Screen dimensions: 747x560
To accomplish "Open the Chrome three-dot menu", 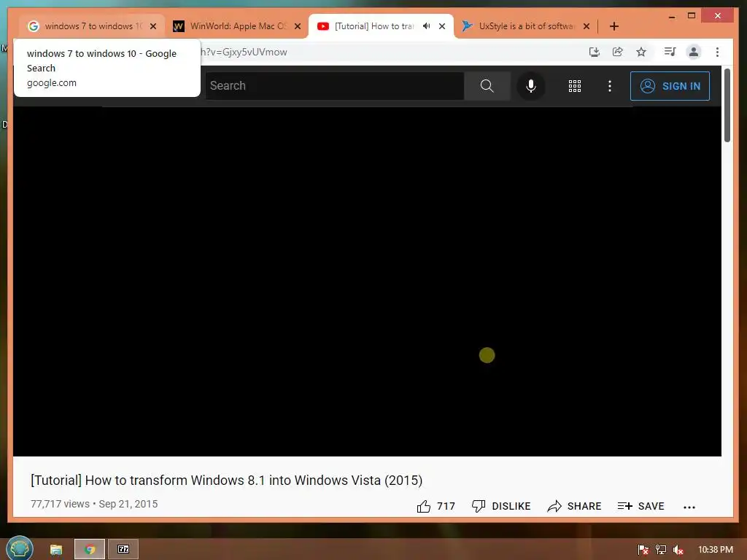I will click(717, 52).
